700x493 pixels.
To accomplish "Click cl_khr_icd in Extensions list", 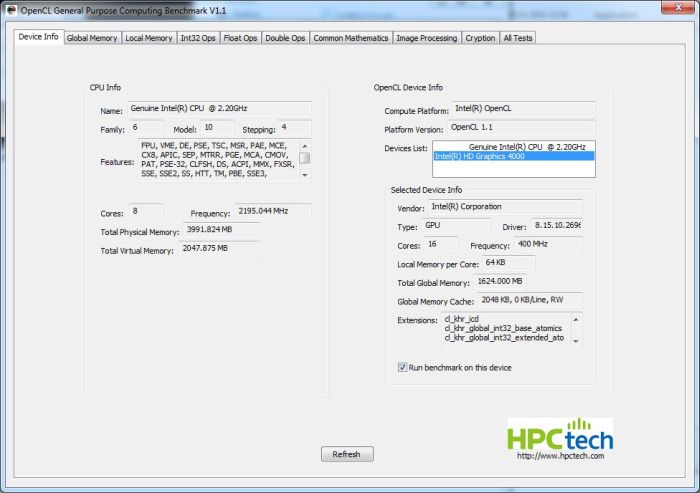I will pos(462,319).
